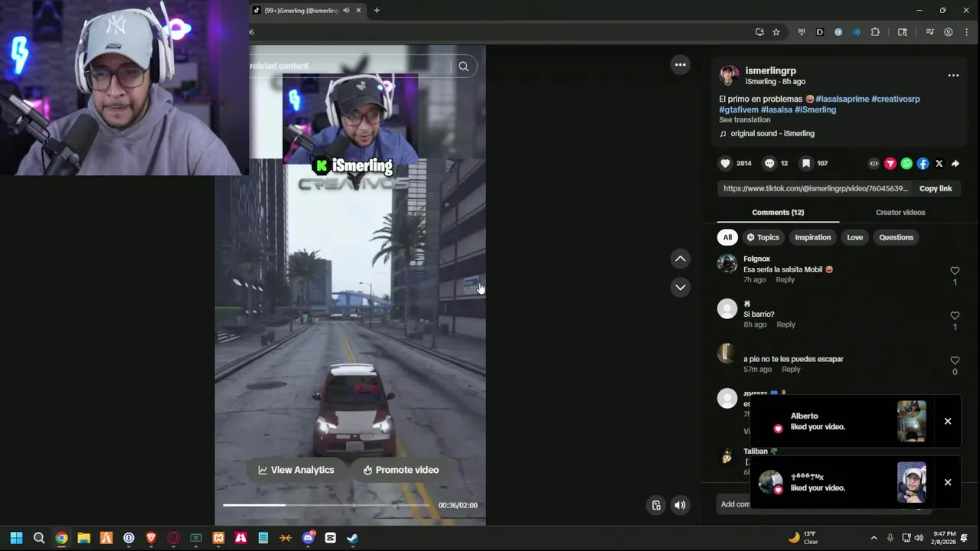The image size is (980, 551).
Task: Like Felgnox's comment
Action: [x=955, y=271]
